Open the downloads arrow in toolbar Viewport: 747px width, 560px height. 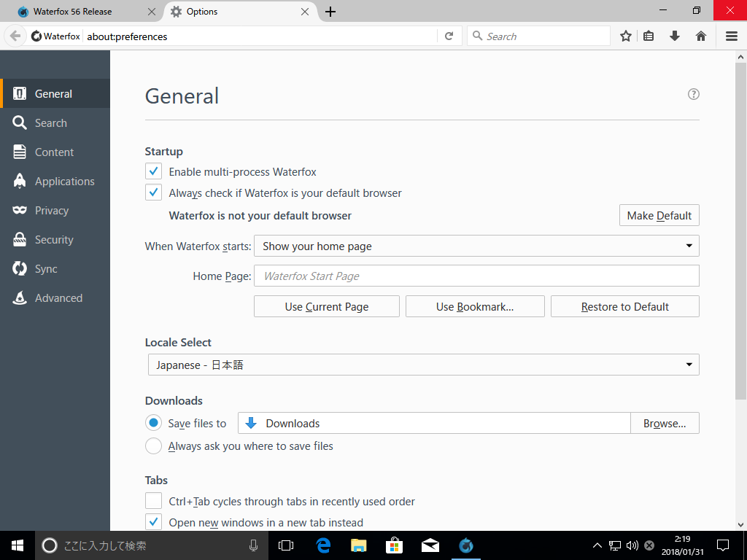(x=675, y=36)
